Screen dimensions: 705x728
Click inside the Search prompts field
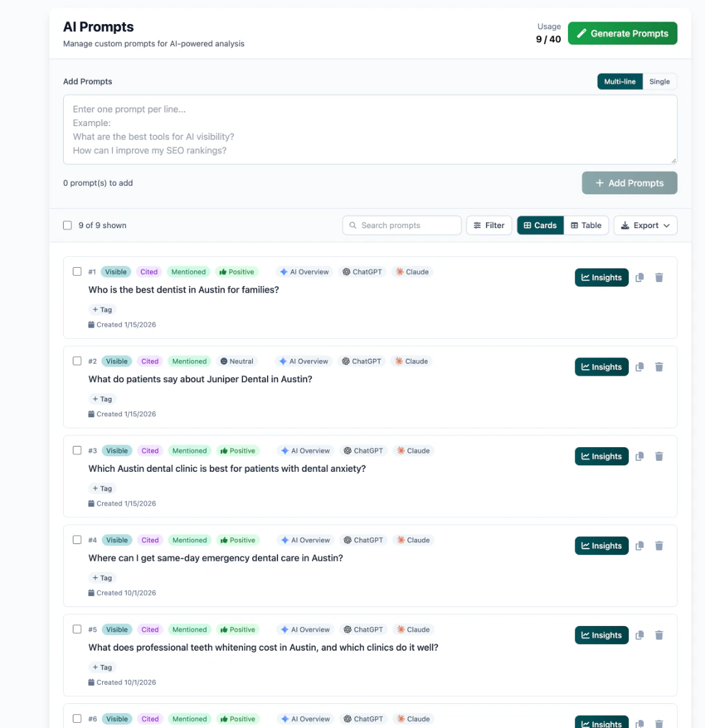[402, 225]
